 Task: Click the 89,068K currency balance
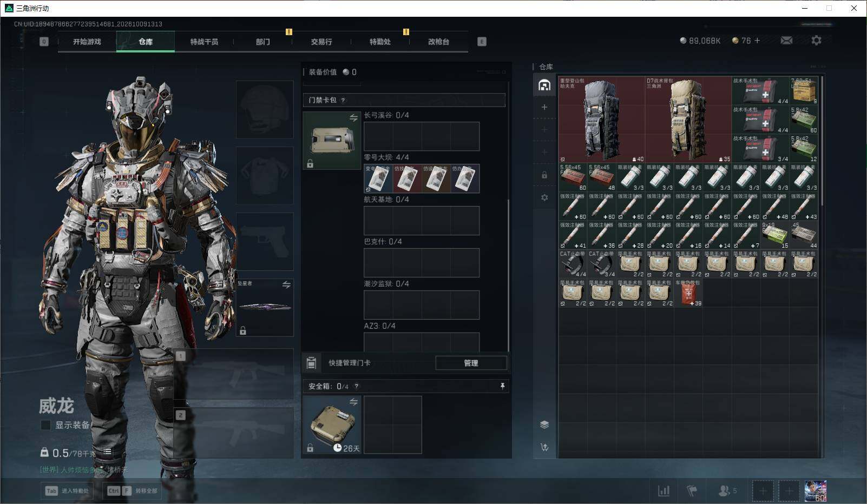coord(700,41)
